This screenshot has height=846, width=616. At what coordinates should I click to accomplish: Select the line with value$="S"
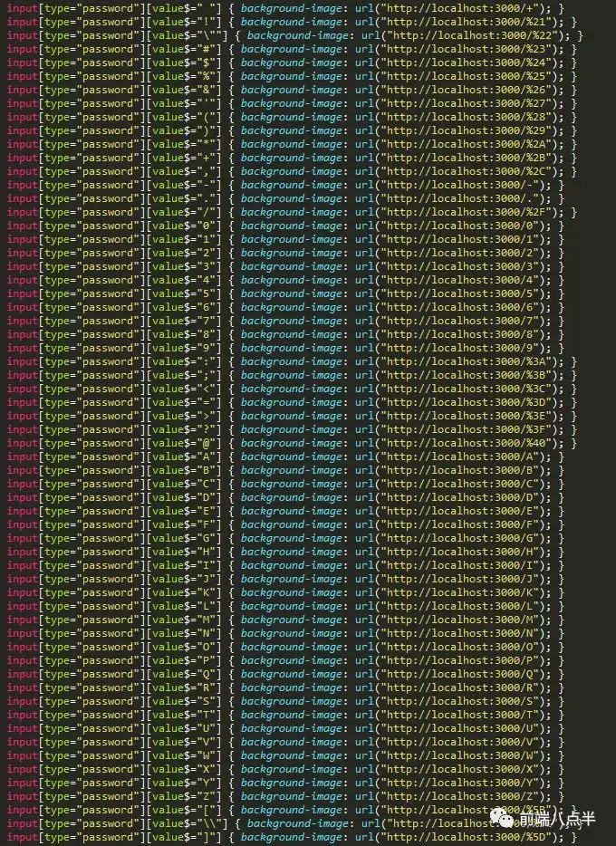(x=284, y=701)
